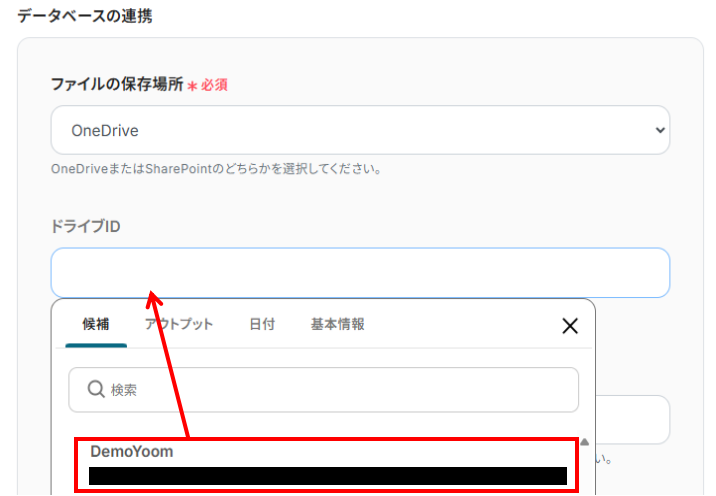The image size is (716, 496).
Task: Switch to the 候補 tab
Action: [x=96, y=324]
